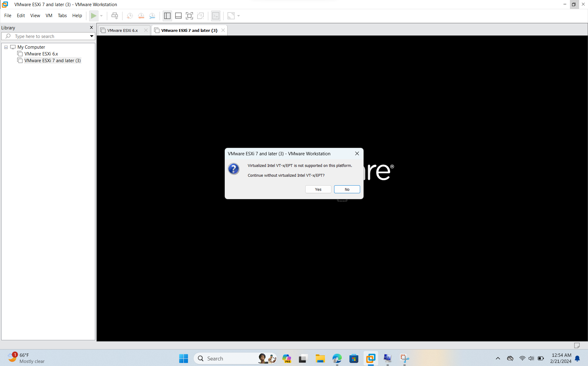Open the File menu
The width and height of the screenshot is (588, 366).
pos(8,16)
